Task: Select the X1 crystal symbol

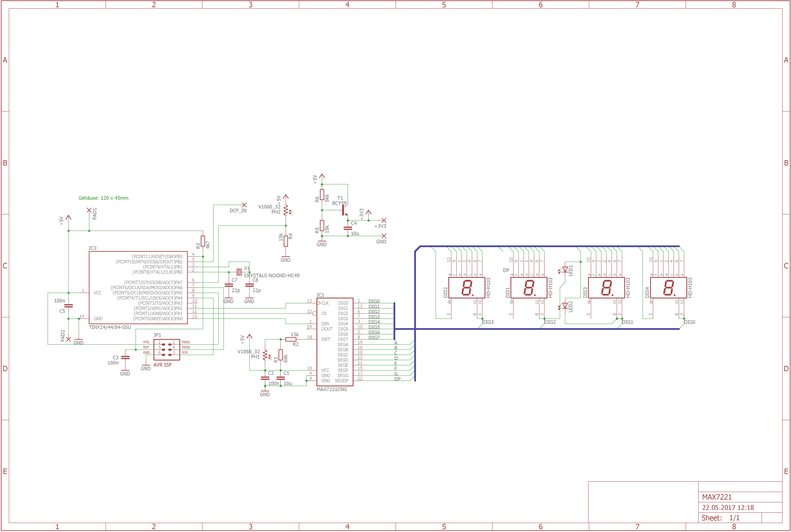Action: (x=239, y=272)
